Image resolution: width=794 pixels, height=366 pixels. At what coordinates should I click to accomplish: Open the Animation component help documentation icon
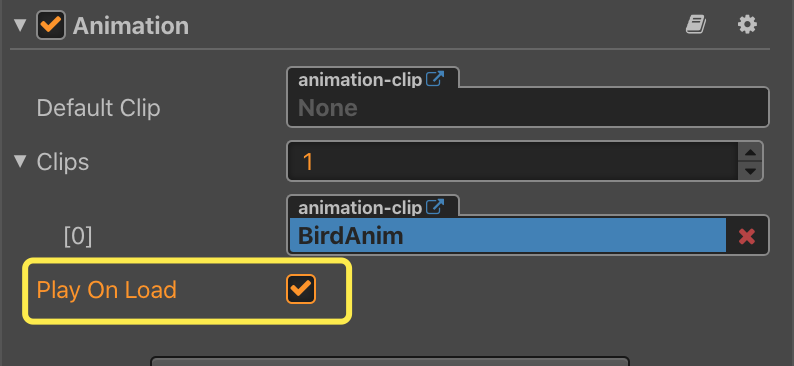(696, 25)
